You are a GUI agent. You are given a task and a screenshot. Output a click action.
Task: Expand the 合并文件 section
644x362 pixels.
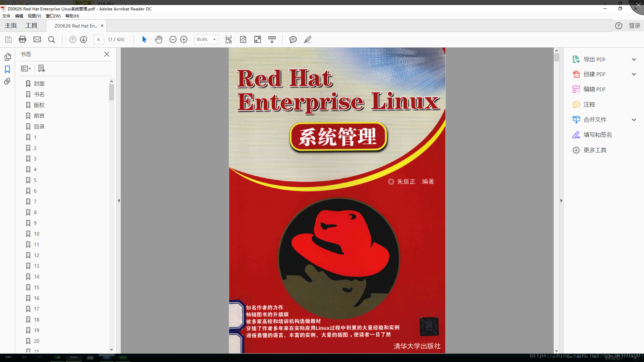[634, 120]
